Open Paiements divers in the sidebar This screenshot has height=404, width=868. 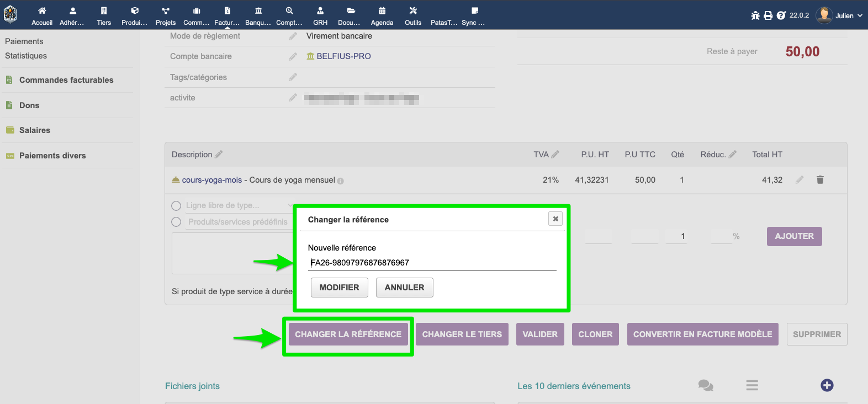(52, 156)
